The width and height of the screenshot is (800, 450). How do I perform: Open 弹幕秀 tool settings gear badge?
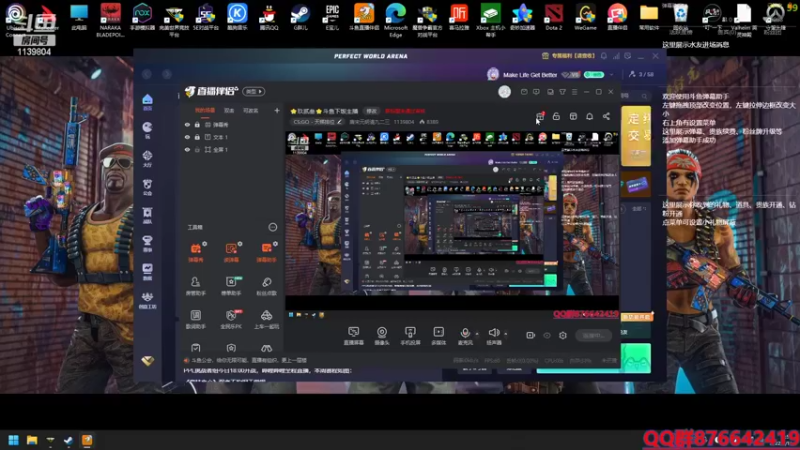[205, 244]
